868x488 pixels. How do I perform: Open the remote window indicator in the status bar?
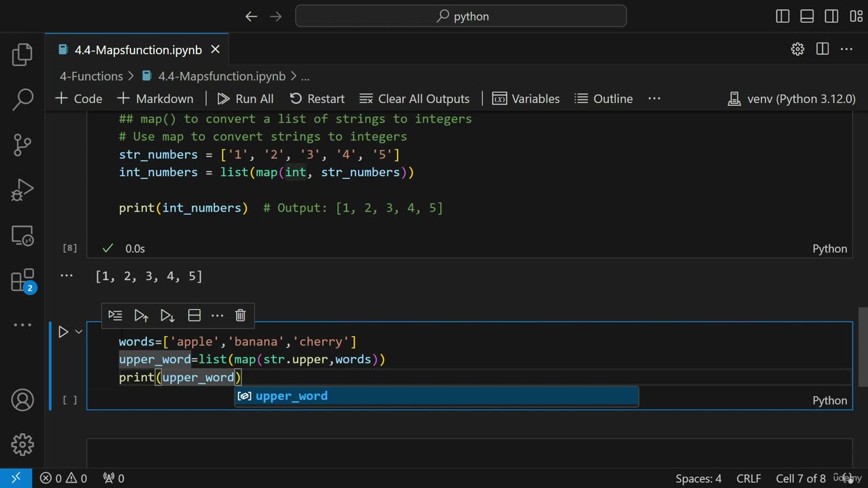coord(16,478)
